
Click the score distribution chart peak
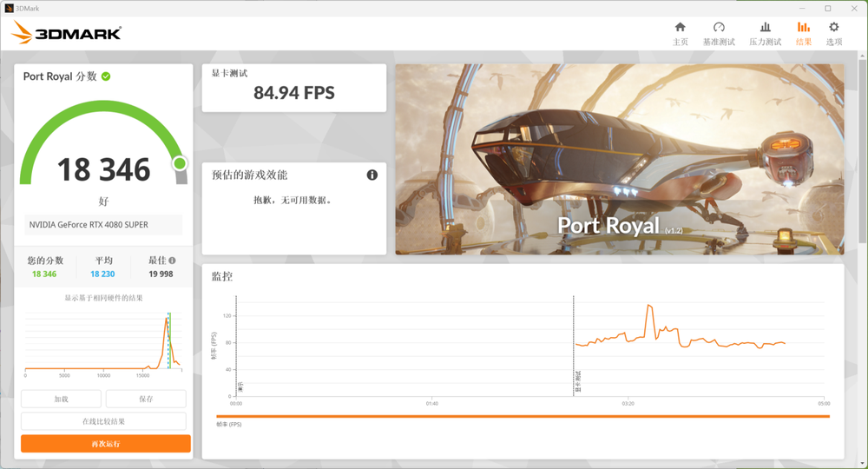click(166, 320)
